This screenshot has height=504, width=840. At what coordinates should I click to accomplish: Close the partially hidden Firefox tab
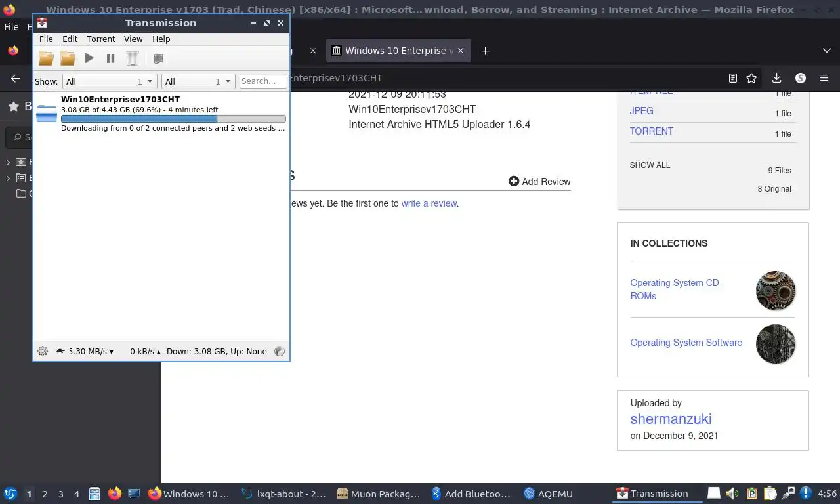click(x=313, y=51)
